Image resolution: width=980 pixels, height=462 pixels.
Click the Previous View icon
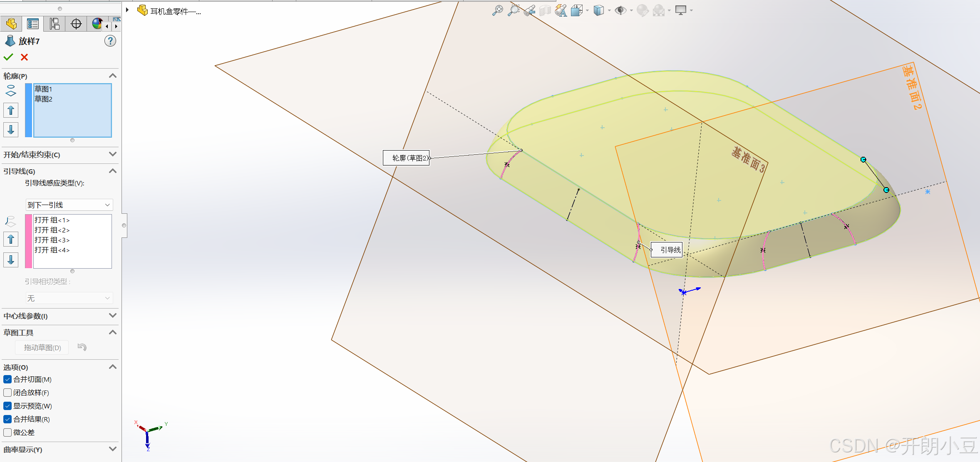click(529, 10)
